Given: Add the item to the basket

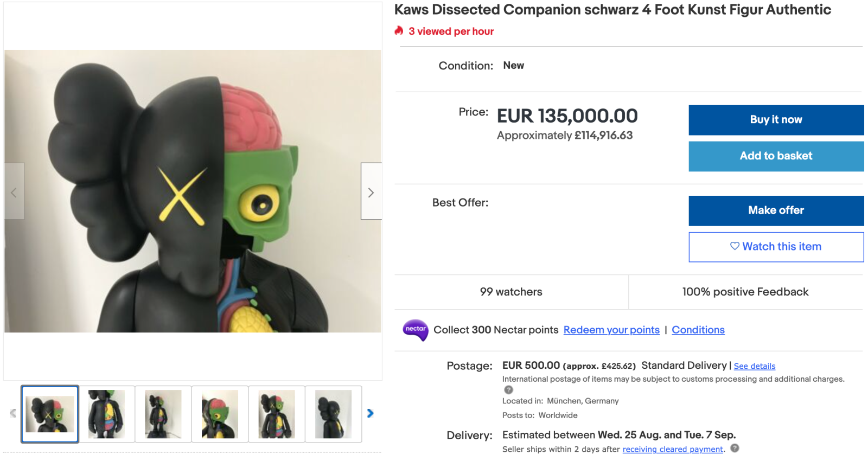Looking at the screenshot, I should pos(776,156).
